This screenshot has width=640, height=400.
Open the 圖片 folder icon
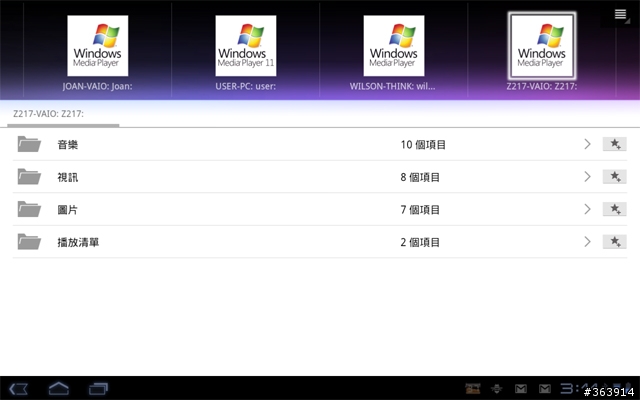tap(29, 209)
